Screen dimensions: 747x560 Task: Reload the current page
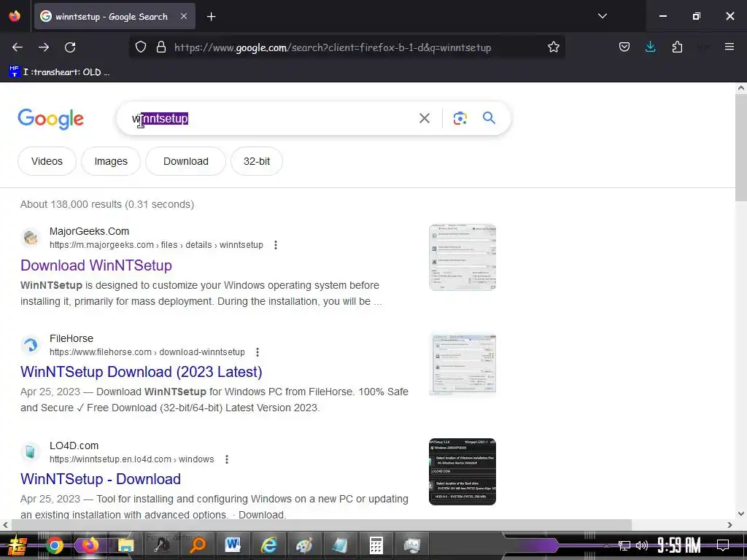pyautogui.click(x=70, y=47)
